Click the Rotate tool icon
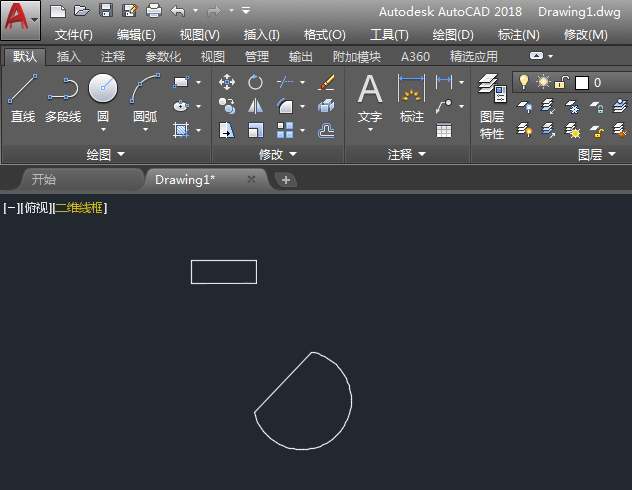Viewport: 632px width, 490px height. (256, 82)
